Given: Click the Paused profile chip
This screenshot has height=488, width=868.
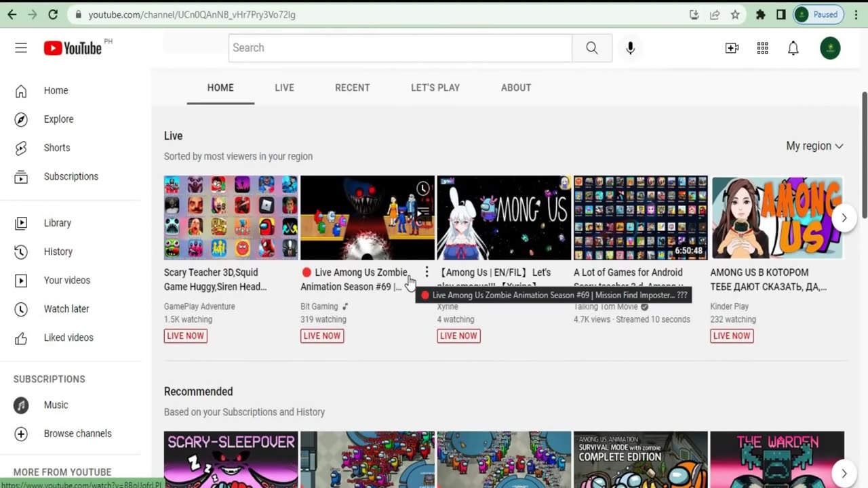Looking at the screenshot, I should pos(818,14).
